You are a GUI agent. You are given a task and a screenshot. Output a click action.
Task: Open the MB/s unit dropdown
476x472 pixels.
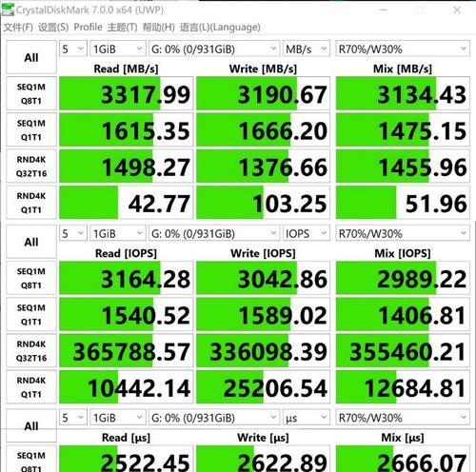coord(307,49)
